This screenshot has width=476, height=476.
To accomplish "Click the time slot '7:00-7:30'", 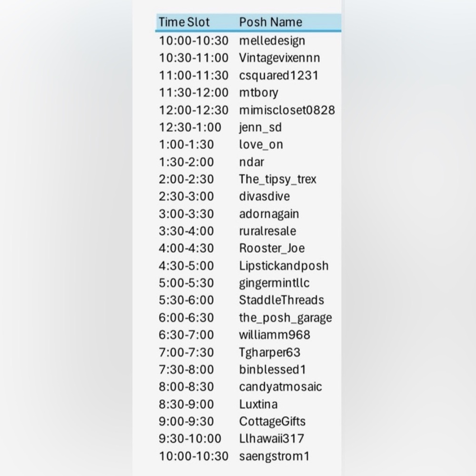I will pyautogui.click(x=187, y=352).
